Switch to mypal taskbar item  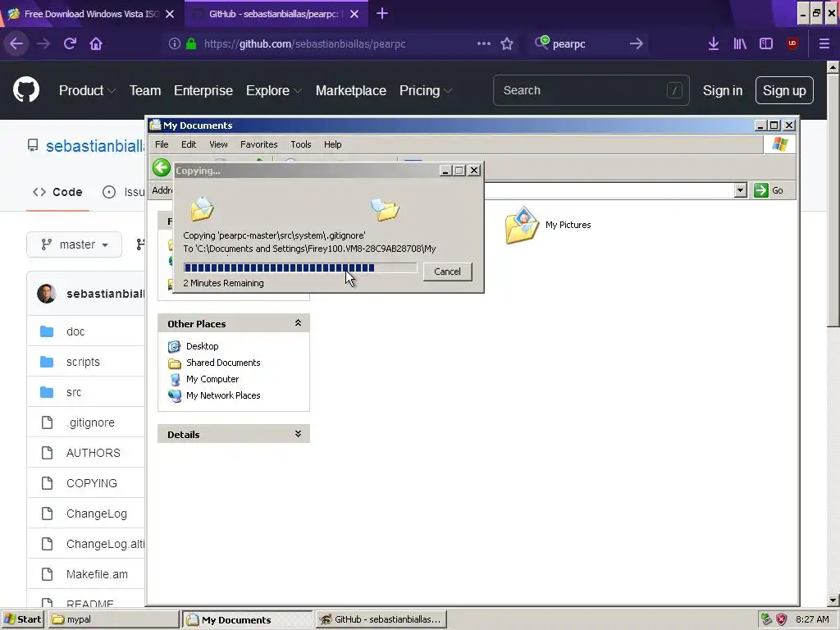(113, 619)
